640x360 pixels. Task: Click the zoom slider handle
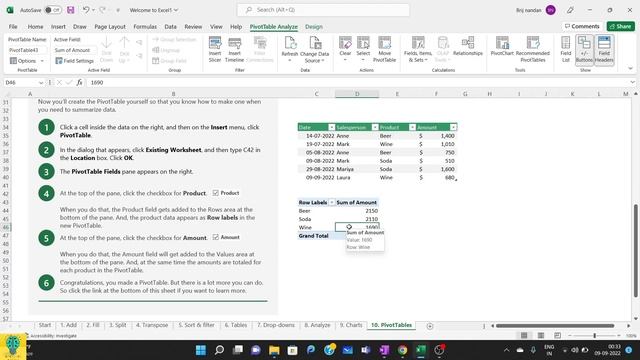click(595, 336)
